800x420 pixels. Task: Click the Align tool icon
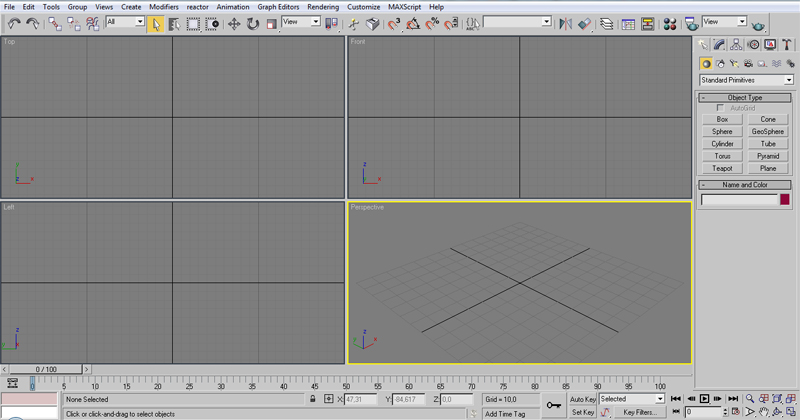(x=585, y=24)
